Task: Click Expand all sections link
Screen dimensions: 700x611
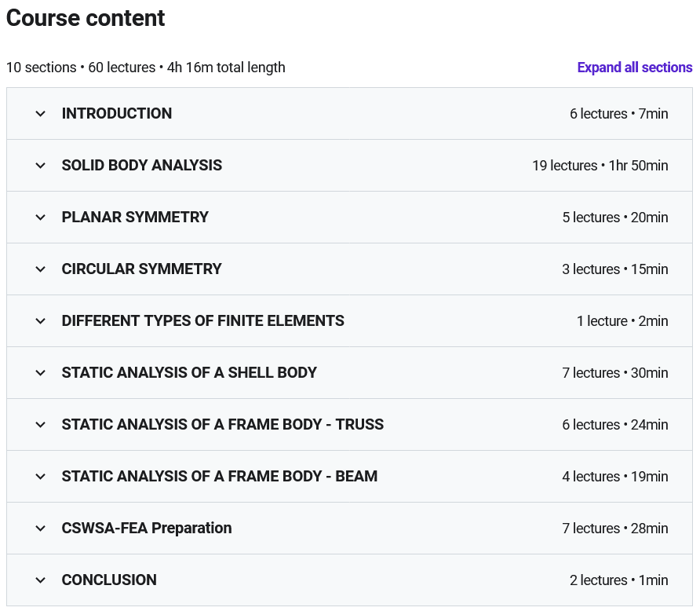Action: click(634, 68)
